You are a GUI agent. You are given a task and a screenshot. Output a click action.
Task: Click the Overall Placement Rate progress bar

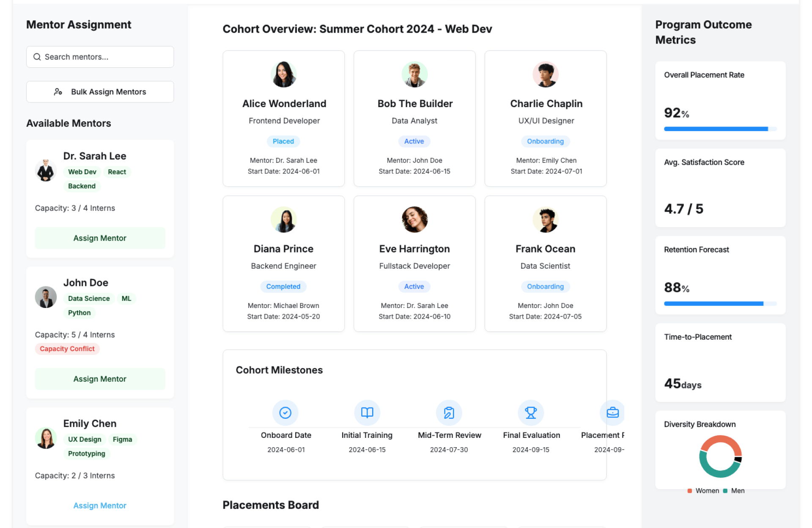tap(720, 129)
